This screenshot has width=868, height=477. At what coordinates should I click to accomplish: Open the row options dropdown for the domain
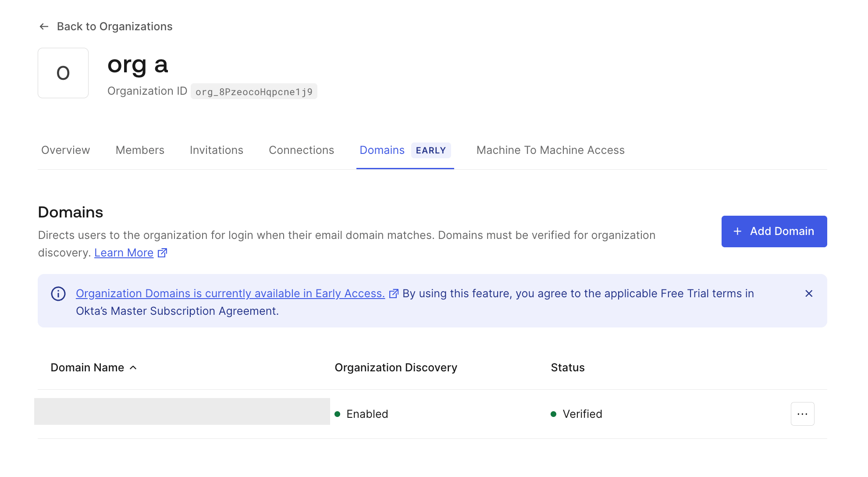(x=802, y=413)
